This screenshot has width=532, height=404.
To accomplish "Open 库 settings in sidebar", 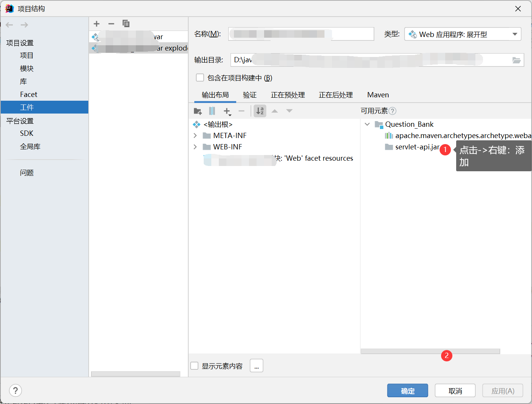I will coord(23,81).
